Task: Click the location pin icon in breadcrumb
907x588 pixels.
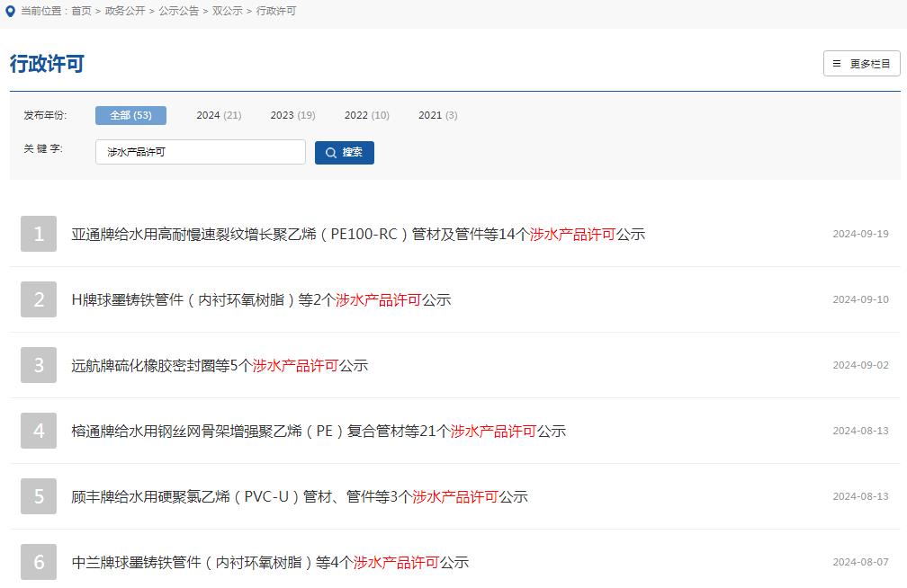Action: pyautogui.click(x=10, y=12)
